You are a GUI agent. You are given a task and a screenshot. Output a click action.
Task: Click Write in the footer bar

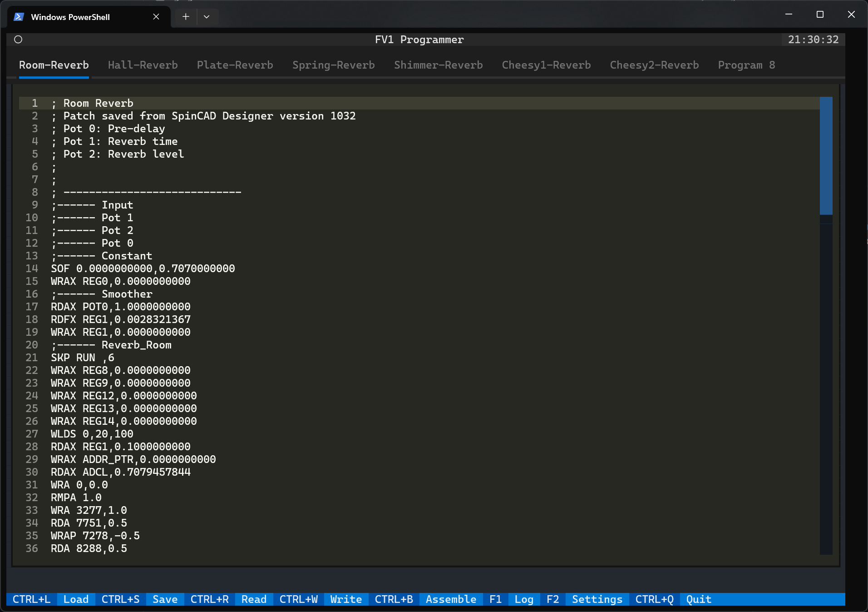[346, 599]
